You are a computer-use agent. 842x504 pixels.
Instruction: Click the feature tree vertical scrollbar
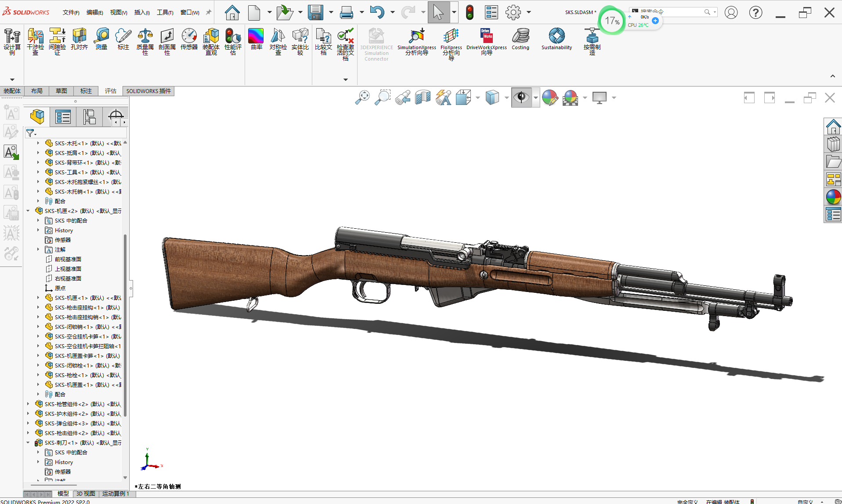coord(125,325)
